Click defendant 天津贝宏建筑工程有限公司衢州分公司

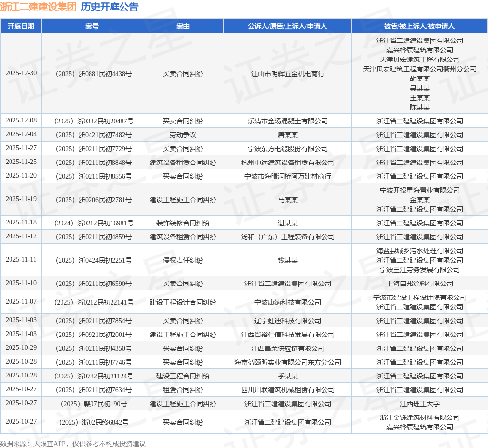click(x=419, y=69)
